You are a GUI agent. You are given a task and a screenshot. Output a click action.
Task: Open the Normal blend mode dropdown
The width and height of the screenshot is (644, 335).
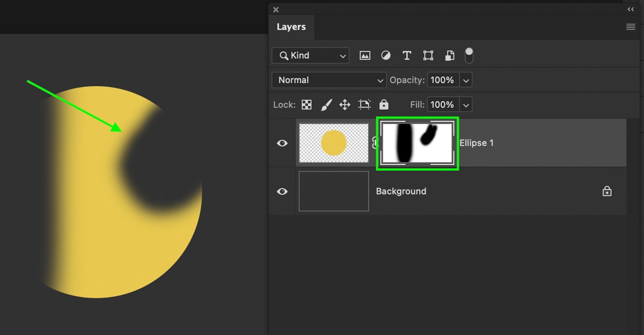coord(329,80)
